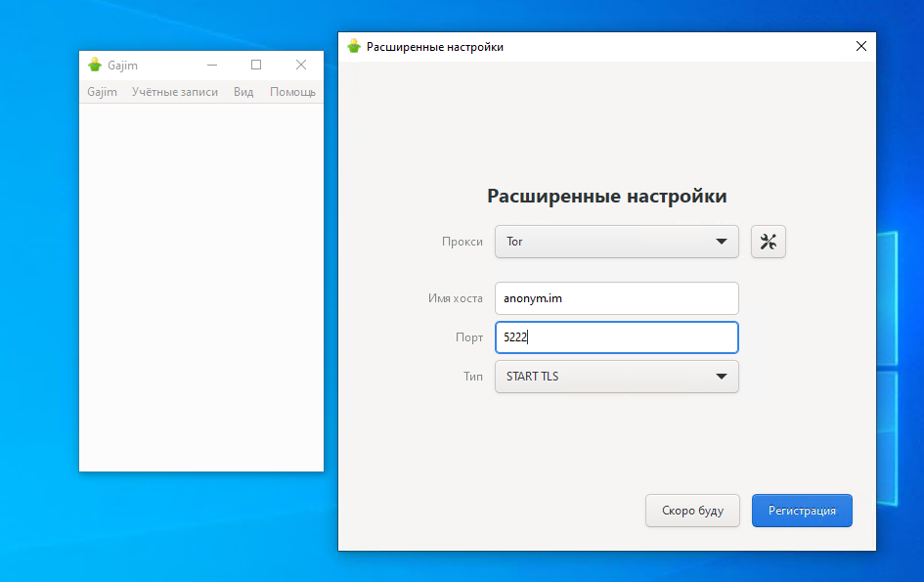The height and width of the screenshot is (582, 924).
Task: Open the Учётные записи menu
Action: tap(174, 91)
